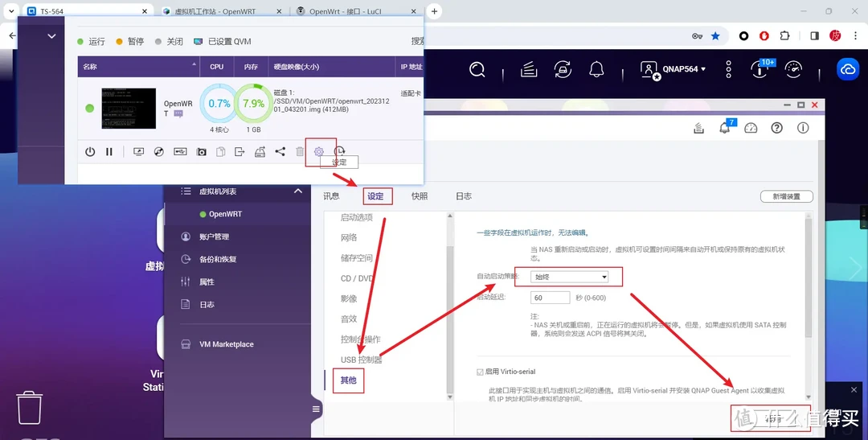Toggle the 启用 Virtio-serial checkbox
The height and width of the screenshot is (440, 868).
pos(480,372)
